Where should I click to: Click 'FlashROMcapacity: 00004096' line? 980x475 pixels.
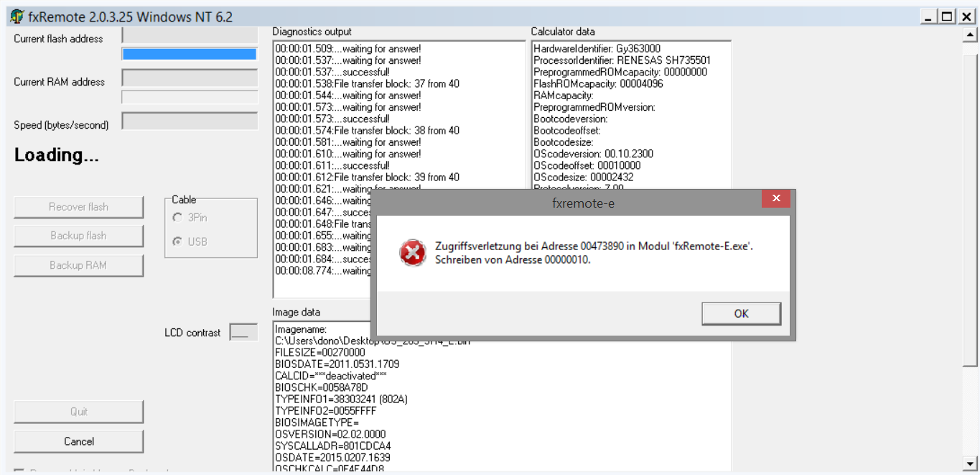click(598, 84)
